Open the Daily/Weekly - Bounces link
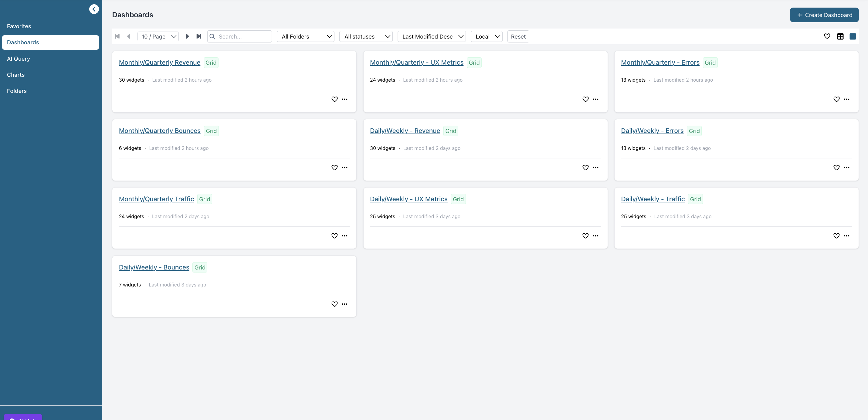 click(x=154, y=267)
